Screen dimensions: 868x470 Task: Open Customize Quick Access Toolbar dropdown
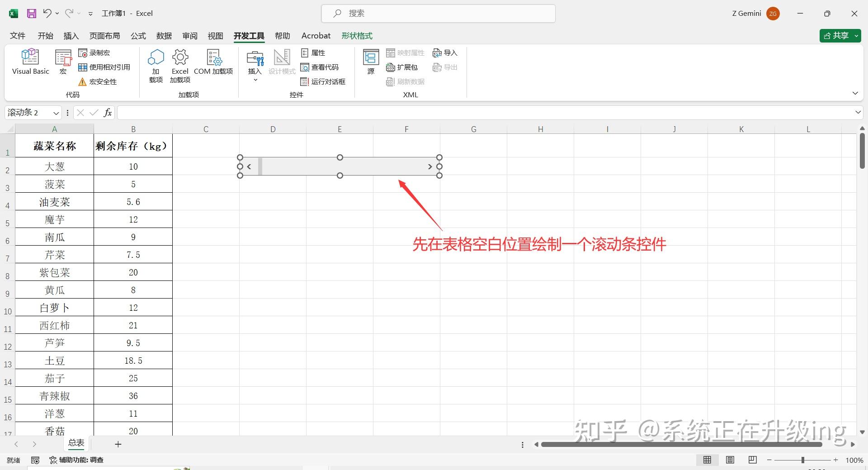click(x=90, y=14)
